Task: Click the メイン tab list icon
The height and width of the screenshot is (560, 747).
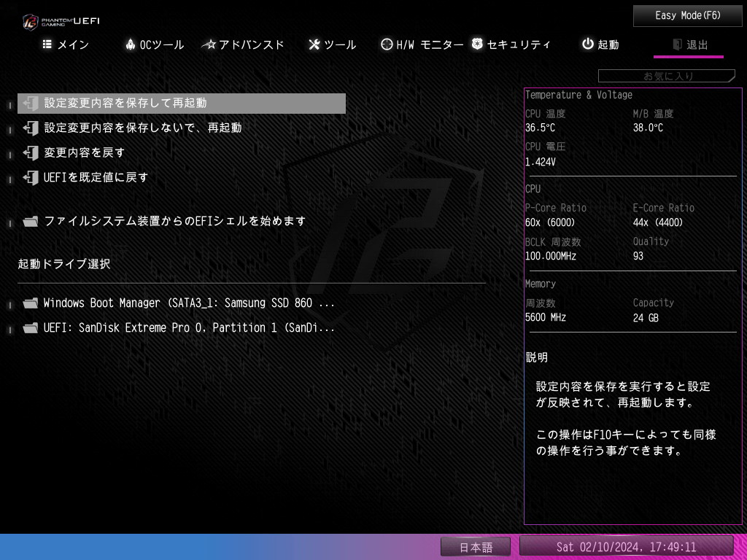Action: click(x=47, y=44)
